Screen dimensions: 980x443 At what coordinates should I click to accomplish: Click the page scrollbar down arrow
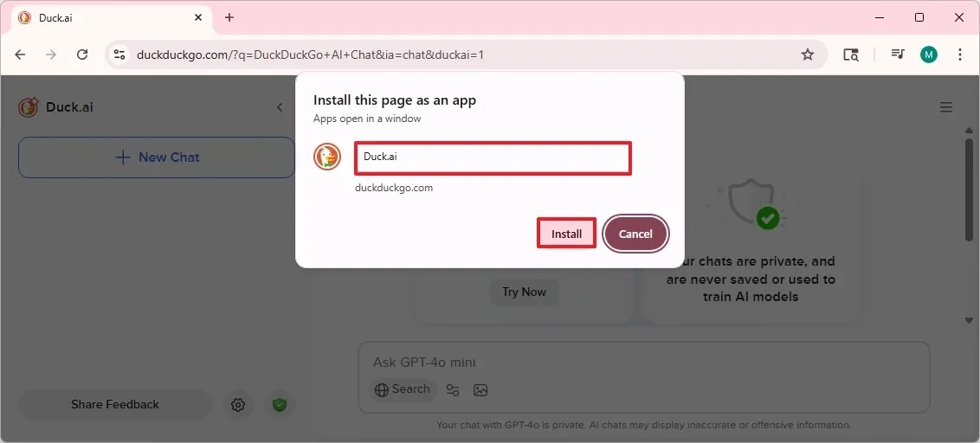pyautogui.click(x=970, y=320)
